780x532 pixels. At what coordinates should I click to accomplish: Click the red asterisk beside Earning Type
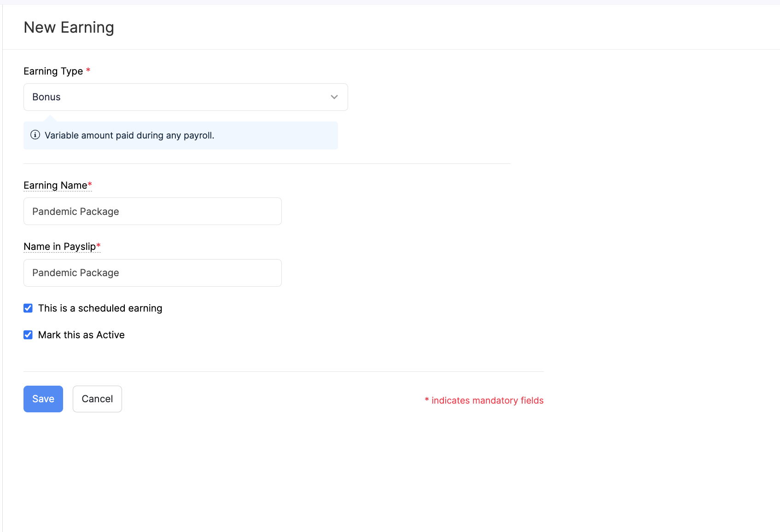(x=88, y=70)
